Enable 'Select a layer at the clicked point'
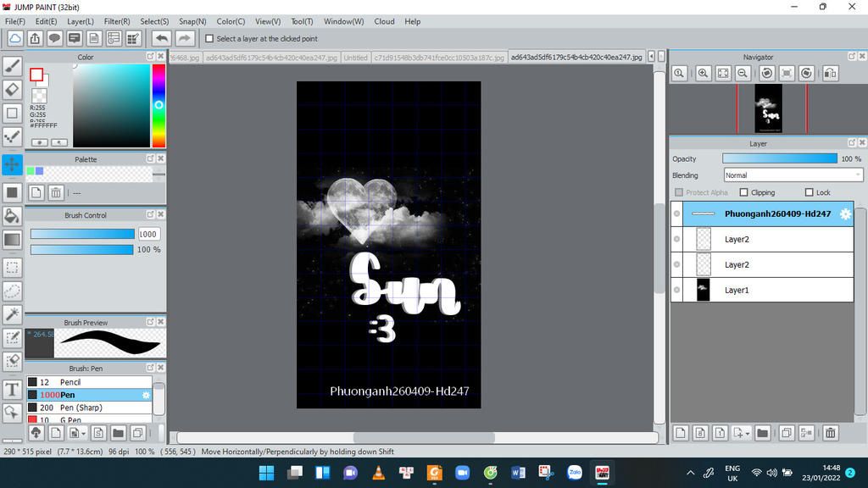This screenshot has height=488, width=868. tap(209, 39)
